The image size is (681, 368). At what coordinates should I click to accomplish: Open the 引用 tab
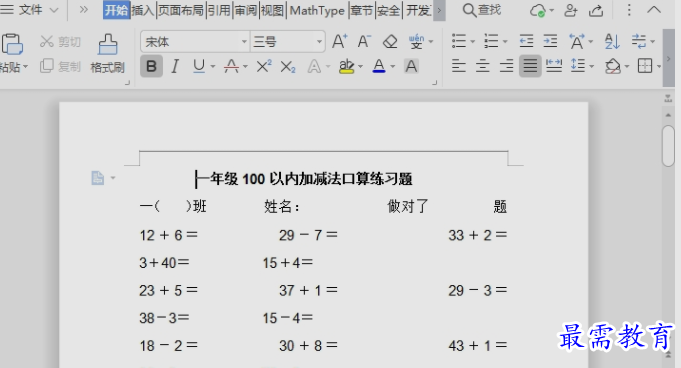pyautogui.click(x=219, y=10)
